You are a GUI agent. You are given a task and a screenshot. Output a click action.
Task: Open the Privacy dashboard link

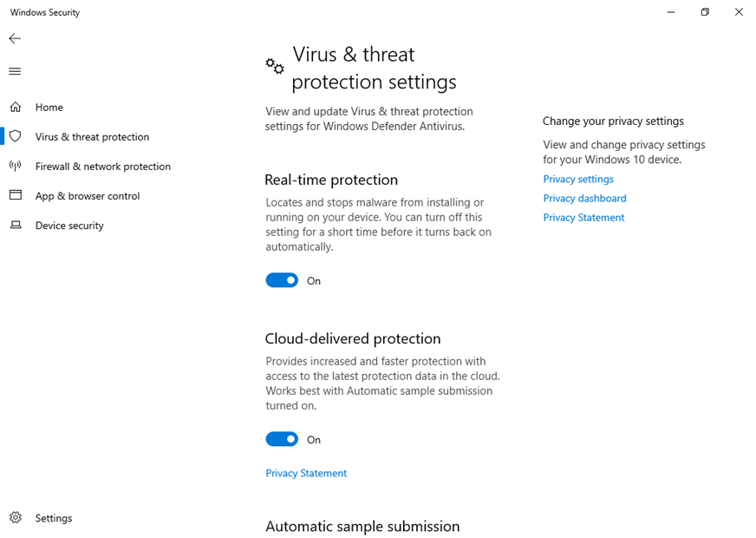[x=584, y=198]
